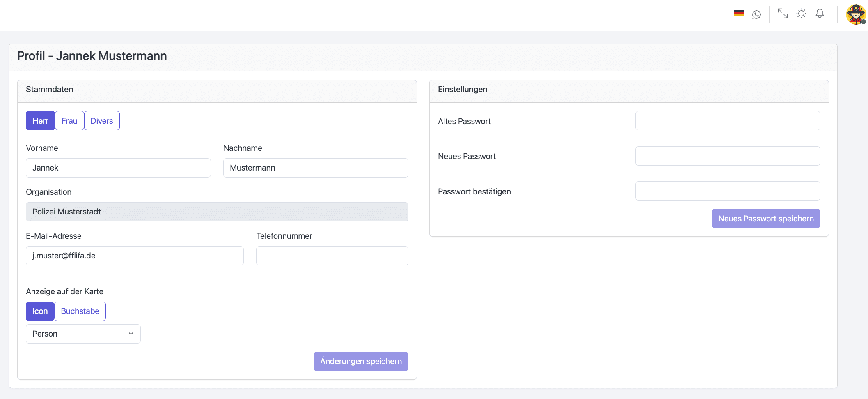
Task: Open the WhatsApp chat icon
Action: tap(756, 15)
